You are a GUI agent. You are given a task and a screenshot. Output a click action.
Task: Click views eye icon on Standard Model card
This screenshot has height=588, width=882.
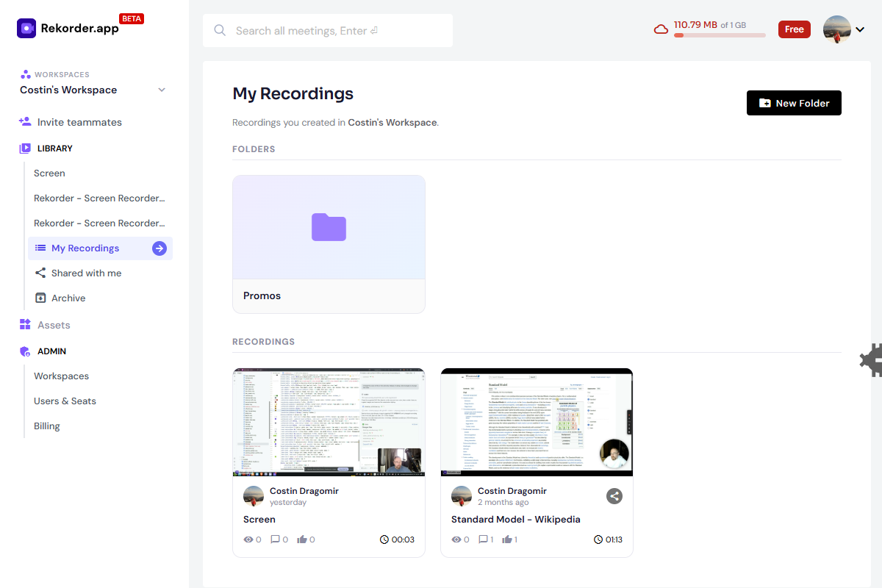pos(456,539)
